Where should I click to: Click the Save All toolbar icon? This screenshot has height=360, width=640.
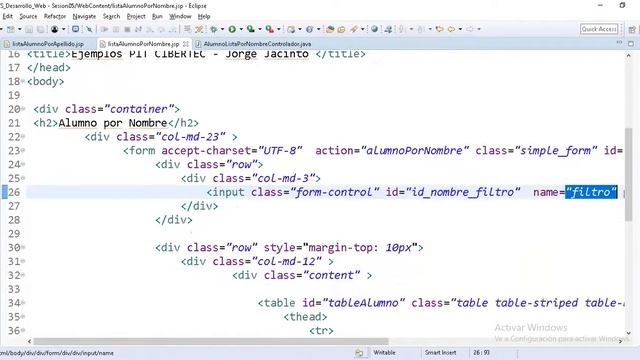[x=40, y=29]
